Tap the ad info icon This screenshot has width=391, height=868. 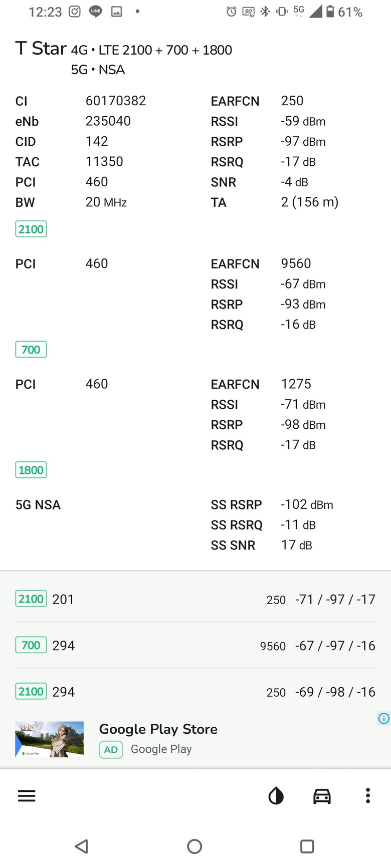383,718
